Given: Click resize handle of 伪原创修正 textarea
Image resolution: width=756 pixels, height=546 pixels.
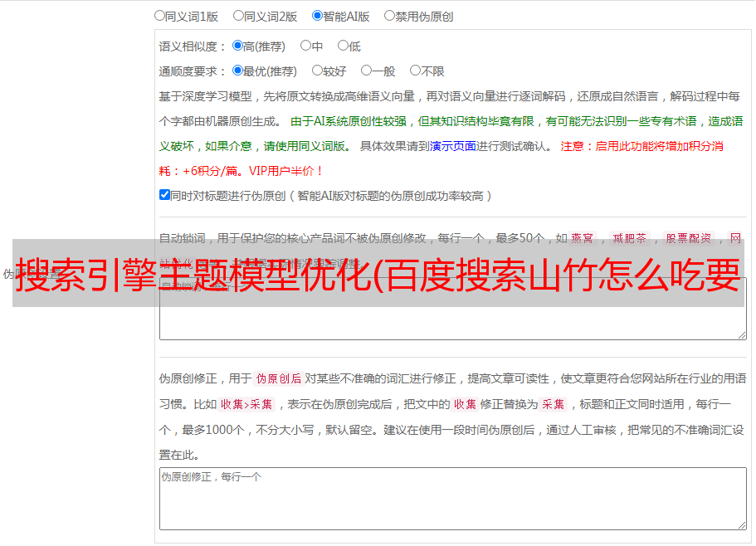Looking at the screenshot, I should click(x=742, y=525).
